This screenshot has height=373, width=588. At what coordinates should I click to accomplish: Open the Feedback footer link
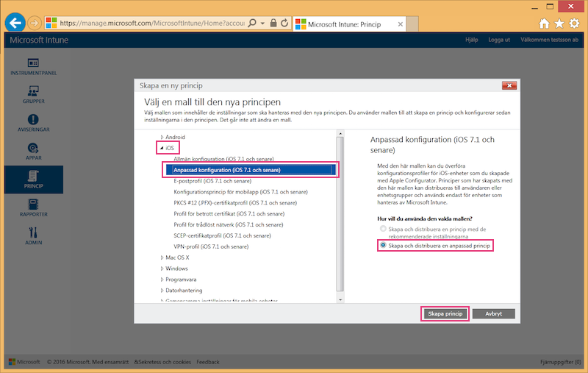pyautogui.click(x=208, y=362)
